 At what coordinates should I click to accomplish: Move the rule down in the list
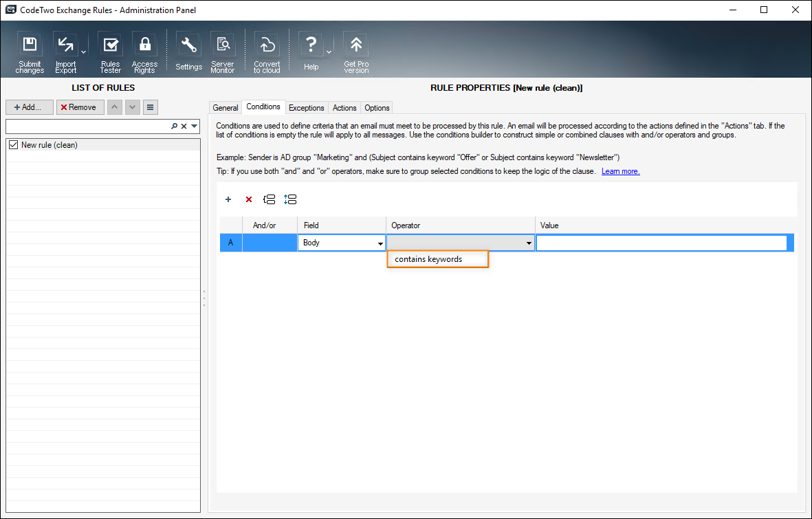tap(133, 107)
